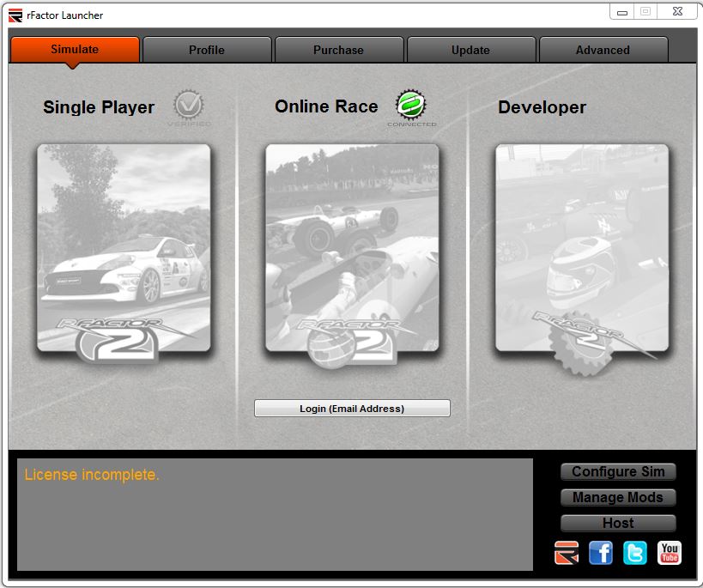The image size is (703, 588).
Task: Select the Update tab
Action: pyautogui.click(x=470, y=50)
